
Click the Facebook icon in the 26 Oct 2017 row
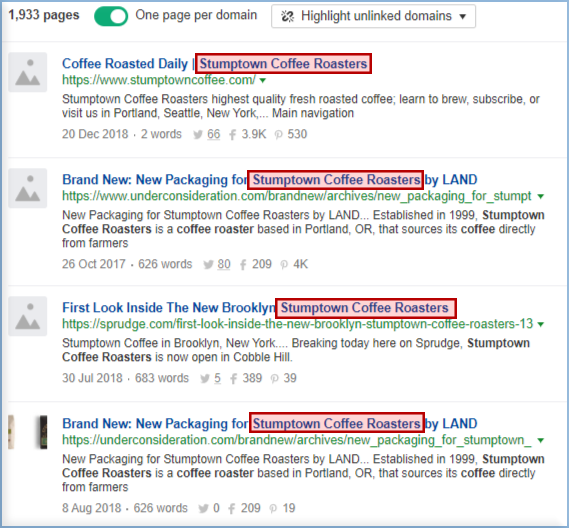click(243, 265)
